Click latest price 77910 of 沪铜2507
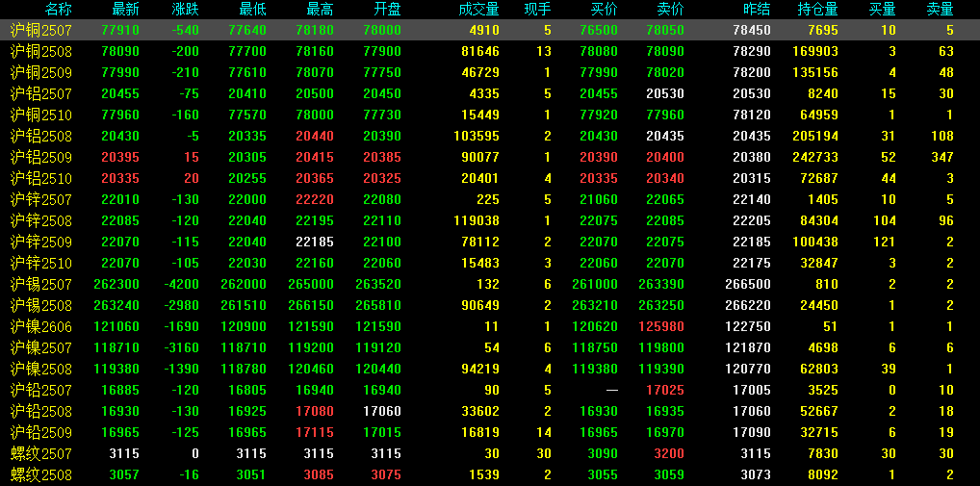Image resolution: width=980 pixels, height=486 pixels. click(120, 30)
